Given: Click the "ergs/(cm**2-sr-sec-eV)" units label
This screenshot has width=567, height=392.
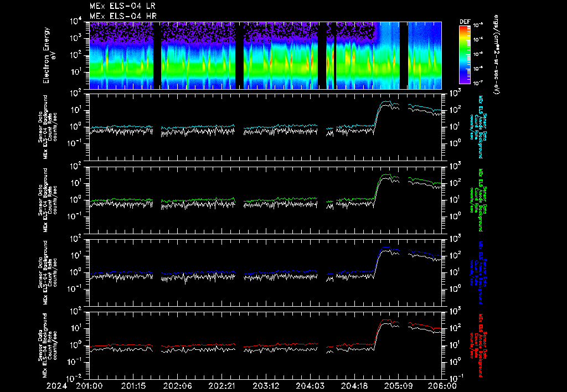Looking at the screenshot, I should tap(497, 55).
